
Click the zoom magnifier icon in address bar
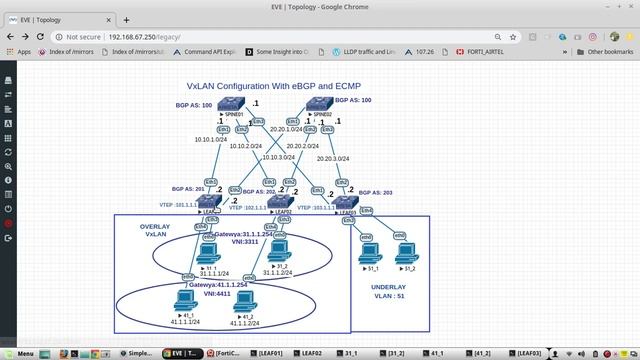(498, 37)
